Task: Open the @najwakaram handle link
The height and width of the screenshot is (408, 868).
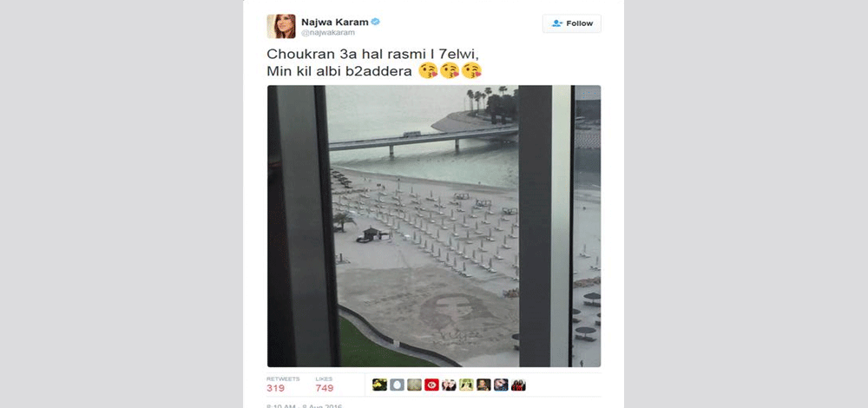Action: click(328, 33)
